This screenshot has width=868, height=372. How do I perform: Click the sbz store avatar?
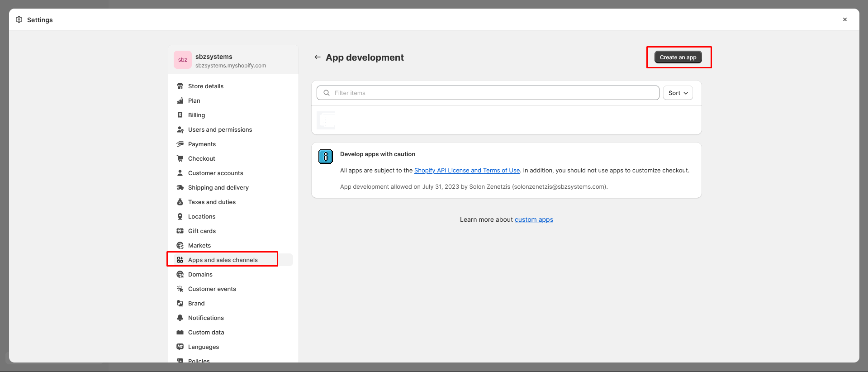(183, 60)
